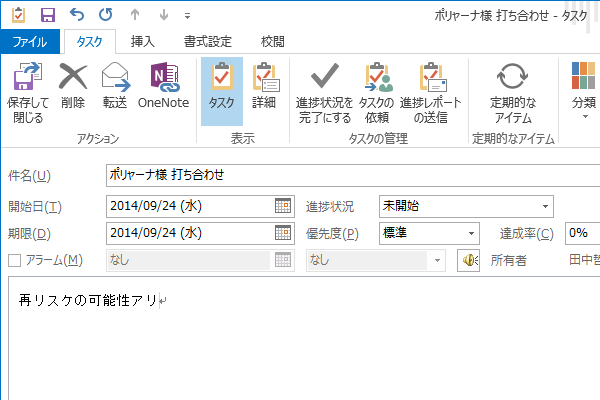
Task: Enable the アラーム checkbox
Action: pyautogui.click(x=15, y=261)
